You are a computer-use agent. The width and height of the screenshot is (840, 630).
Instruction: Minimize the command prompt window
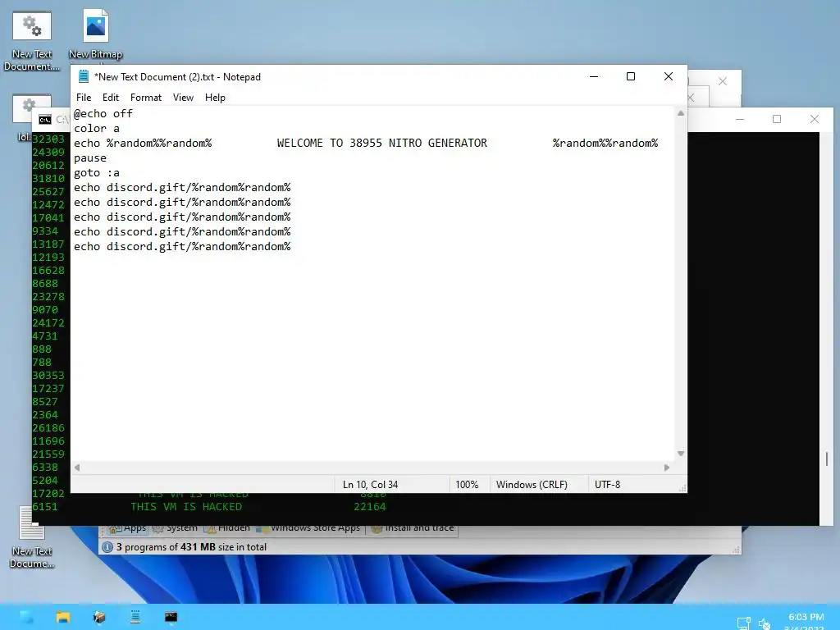(740, 119)
